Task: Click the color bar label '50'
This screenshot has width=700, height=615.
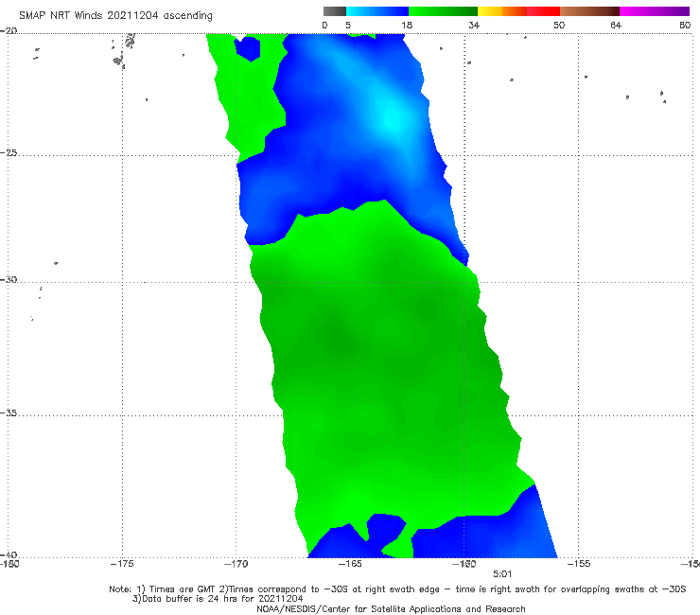Action: click(559, 25)
